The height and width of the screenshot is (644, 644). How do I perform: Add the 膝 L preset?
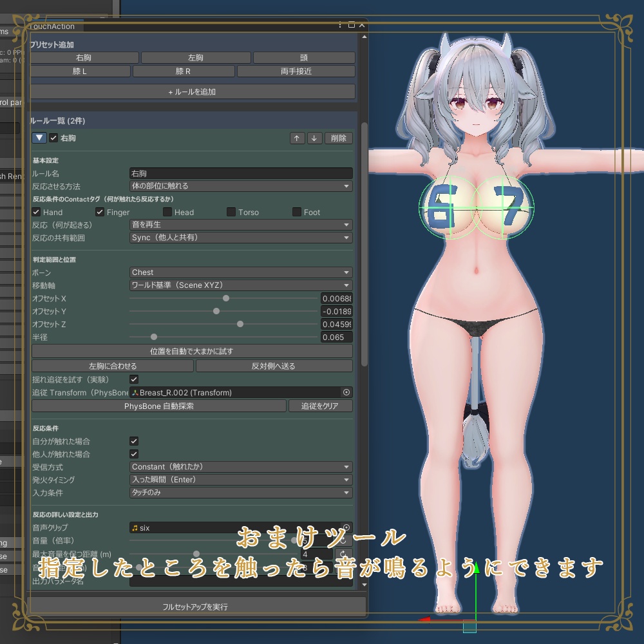click(x=80, y=71)
